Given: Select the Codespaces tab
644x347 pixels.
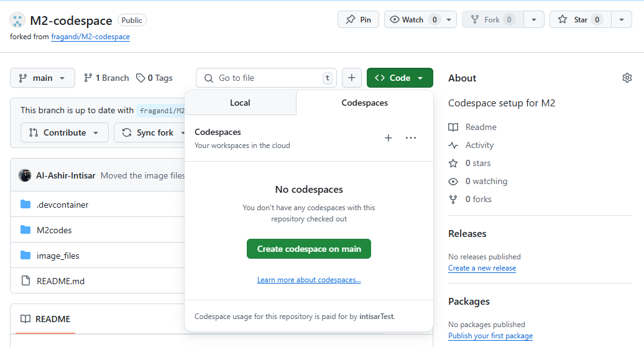Looking at the screenshot, I should click(364, 103).
